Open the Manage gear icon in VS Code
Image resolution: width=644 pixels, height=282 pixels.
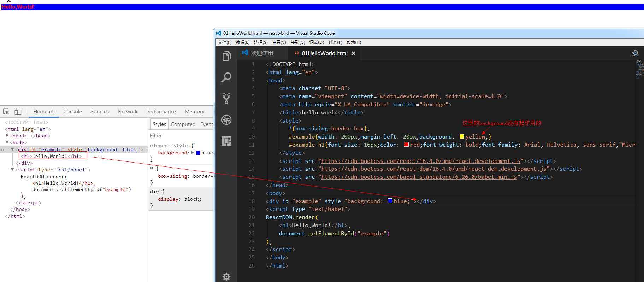pos(226,276)
